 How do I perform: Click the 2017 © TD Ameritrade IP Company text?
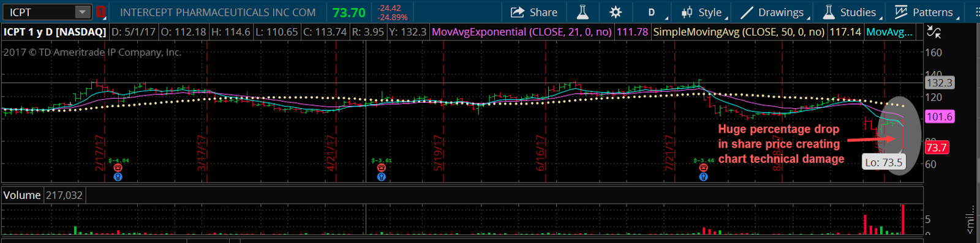92,53
